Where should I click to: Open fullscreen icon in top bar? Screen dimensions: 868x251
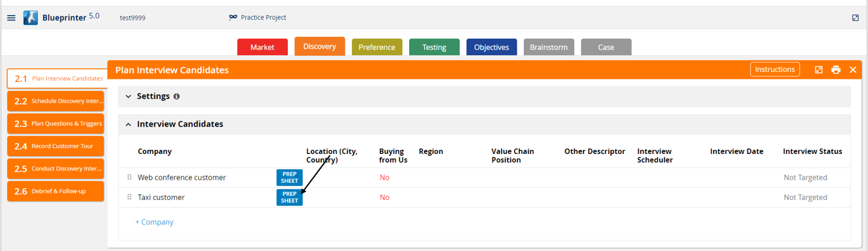coord(855,18)
